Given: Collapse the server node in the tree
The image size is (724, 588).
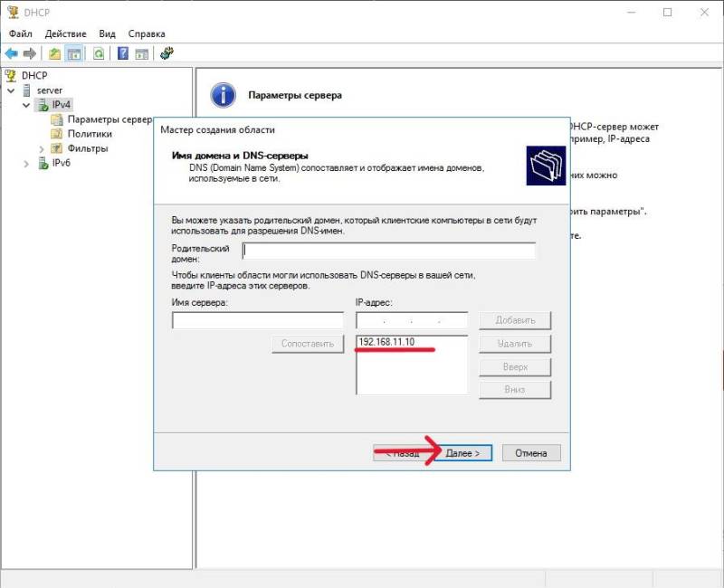Looking at the screenshot, I should (11, 90).
